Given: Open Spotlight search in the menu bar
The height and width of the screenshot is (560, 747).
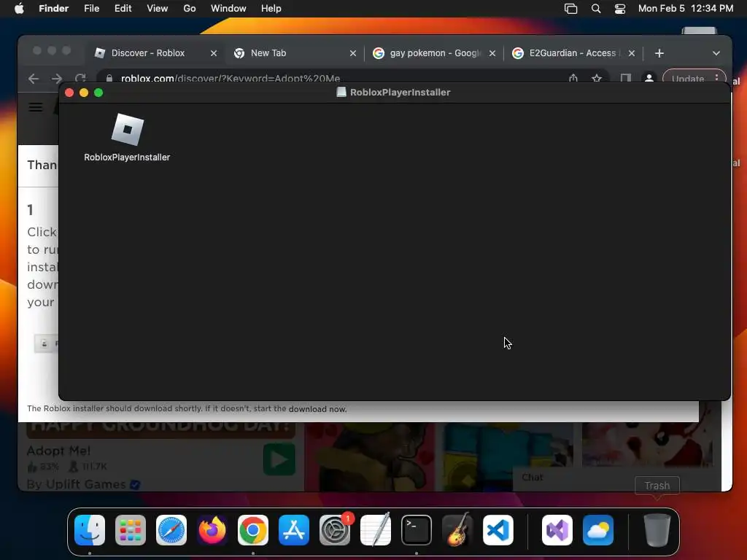Looking at the screenshot, I should pyautogui.click(x=595, y=9).
